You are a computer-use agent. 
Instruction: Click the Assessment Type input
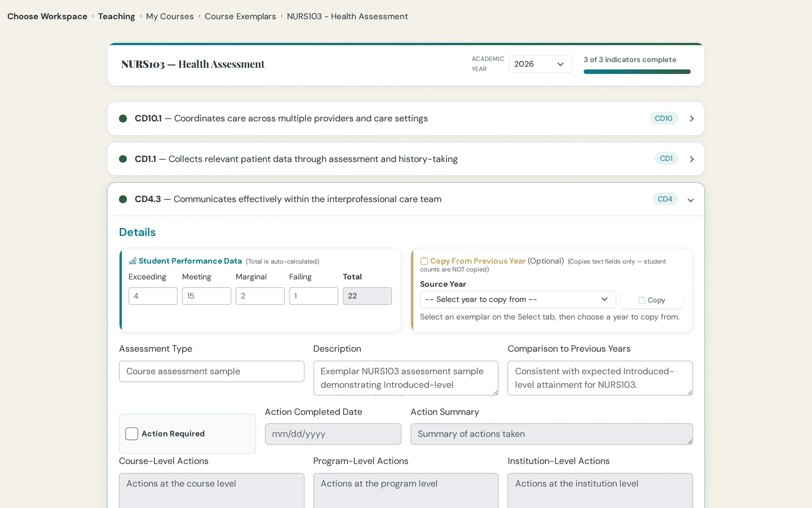click(x=212, y=371)
